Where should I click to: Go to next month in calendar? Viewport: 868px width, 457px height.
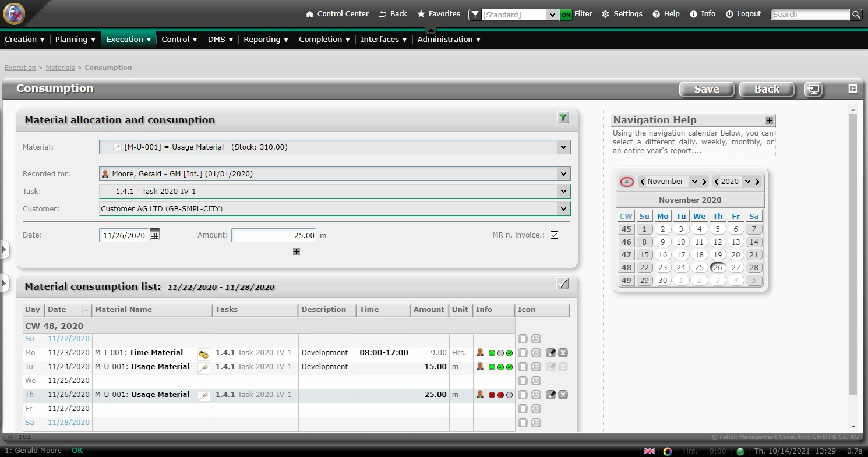704,182
